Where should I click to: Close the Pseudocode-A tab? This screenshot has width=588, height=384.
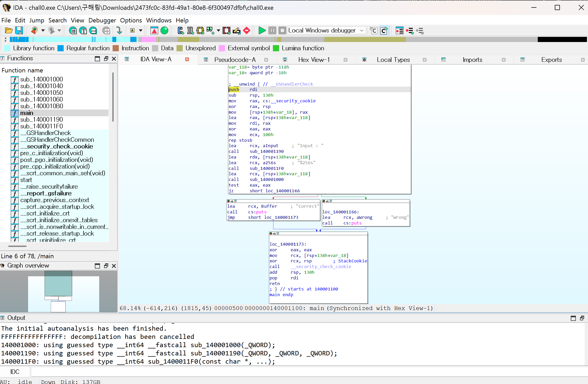pyautogui.click(x=266, y=60)
